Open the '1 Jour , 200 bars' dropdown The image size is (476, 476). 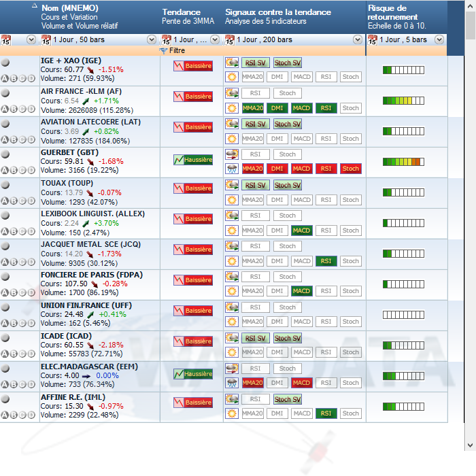[x=358, y=39]
